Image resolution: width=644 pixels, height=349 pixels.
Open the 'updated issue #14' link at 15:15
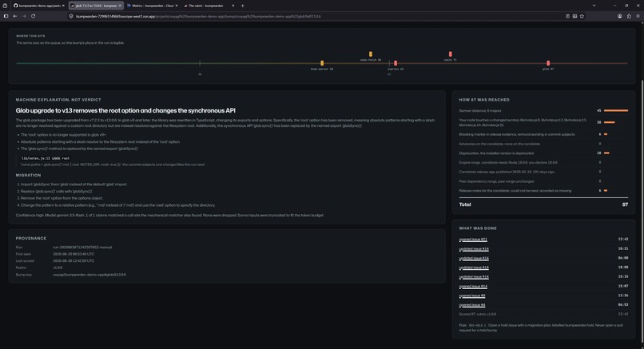tap(474, 277)
